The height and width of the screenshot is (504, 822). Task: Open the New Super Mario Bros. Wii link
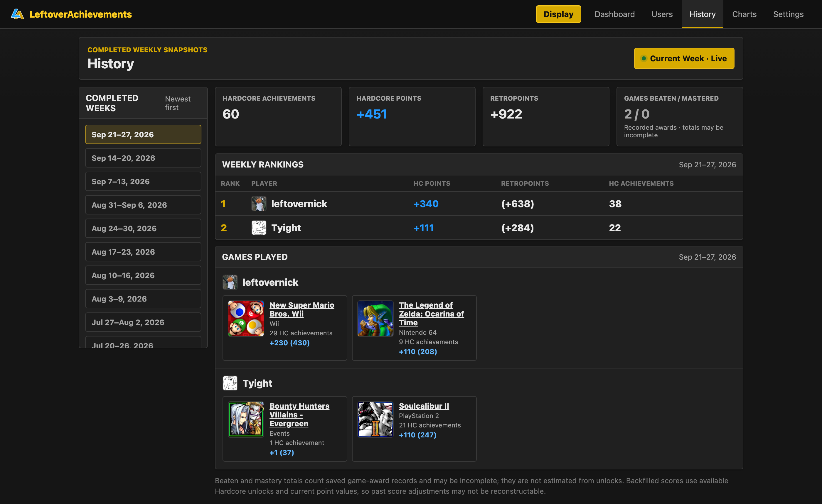pyautogui.click(x=301, y=309)
